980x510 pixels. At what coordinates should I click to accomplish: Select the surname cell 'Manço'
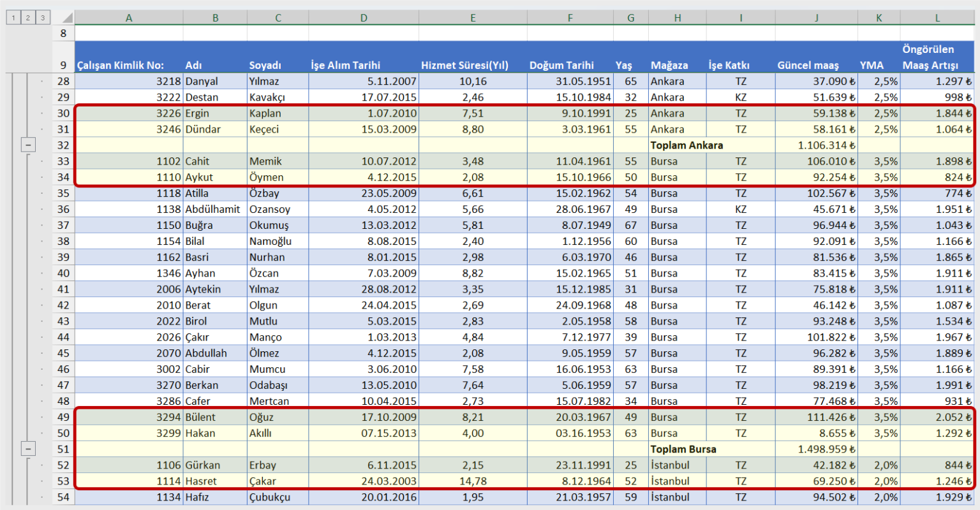click(x=278, y=337)
